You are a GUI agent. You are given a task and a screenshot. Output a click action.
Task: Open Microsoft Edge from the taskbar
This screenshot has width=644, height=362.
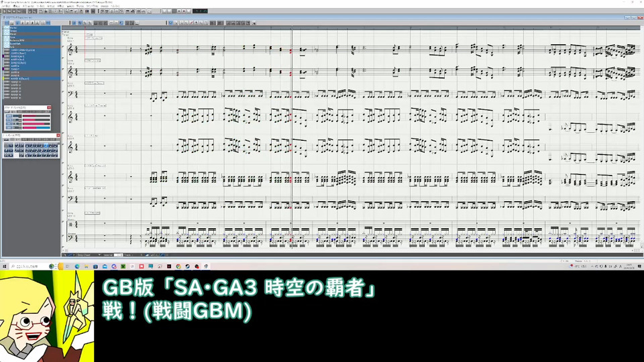[77, 266]
